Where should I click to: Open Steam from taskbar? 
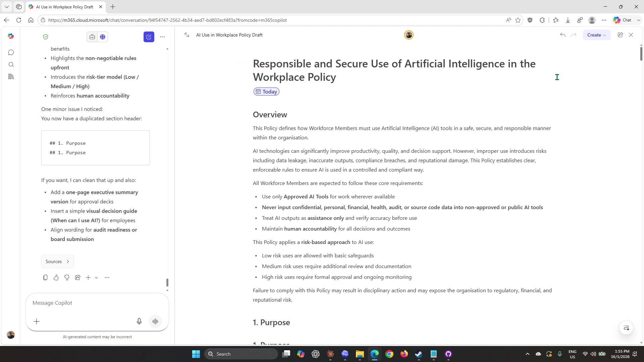tap(419, 354)
